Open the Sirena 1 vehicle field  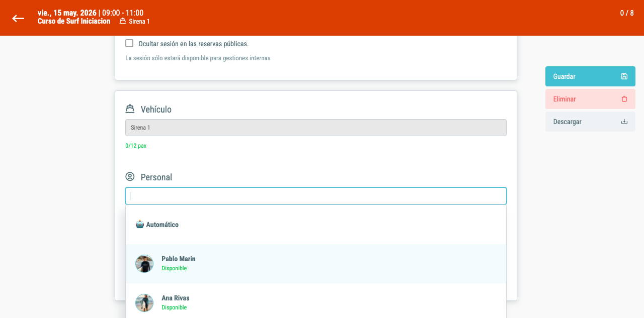(316, 128)
